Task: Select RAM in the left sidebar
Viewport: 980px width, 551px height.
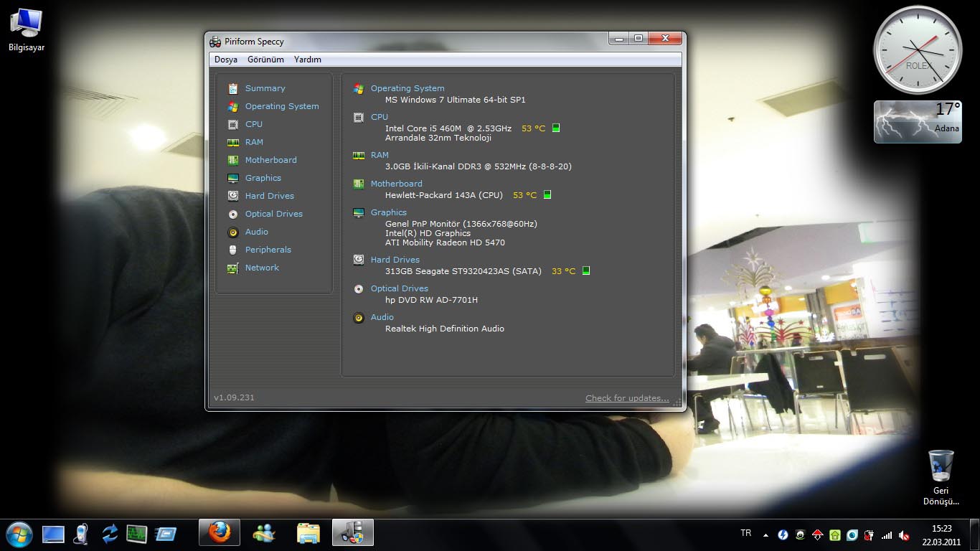Action: tap(254, 142)
